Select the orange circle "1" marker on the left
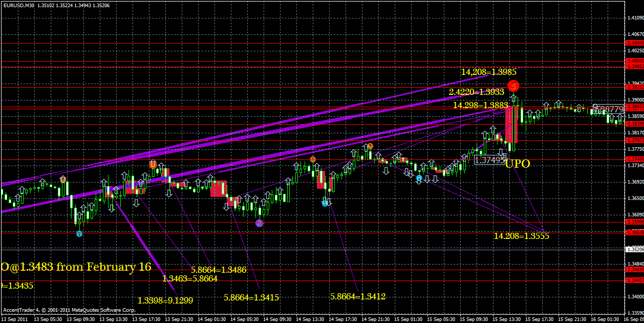 (63, 180)
